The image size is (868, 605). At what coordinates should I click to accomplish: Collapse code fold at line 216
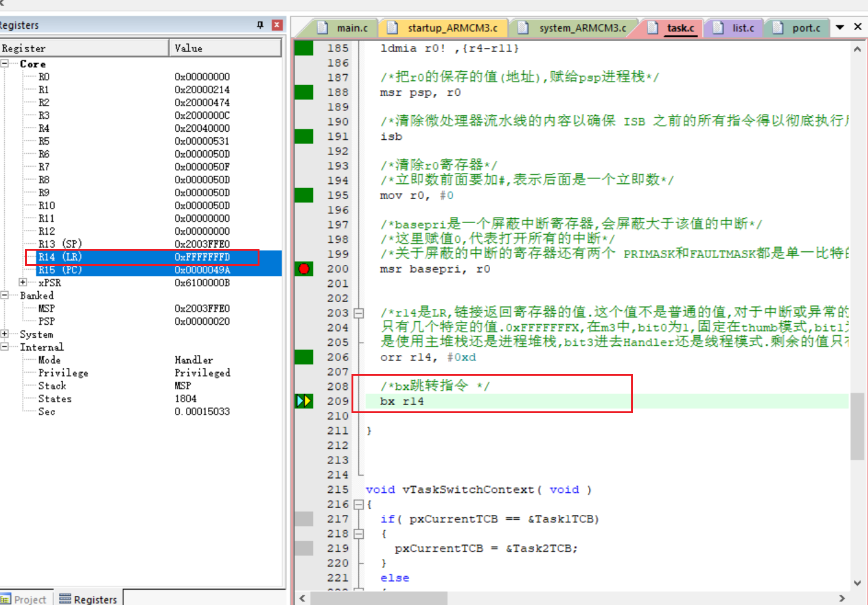pos(359,504)
